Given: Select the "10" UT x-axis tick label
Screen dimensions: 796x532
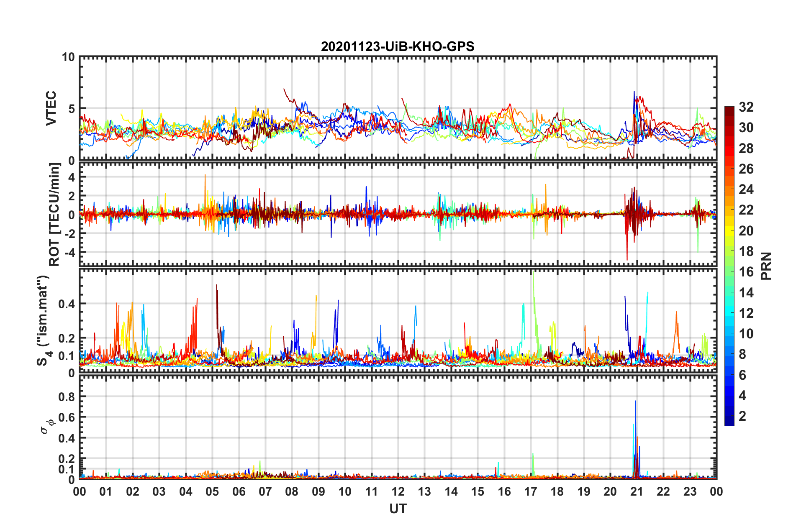Looking at the screenshot, I should [x=345, y=491].
